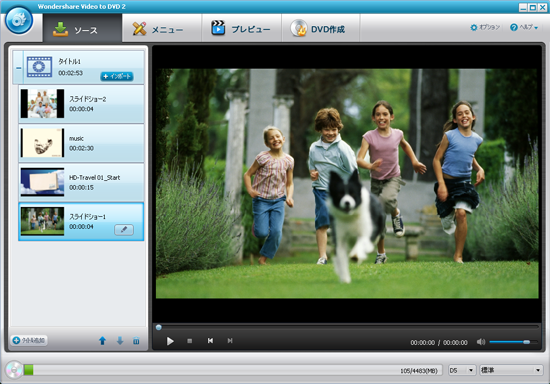Click the 00:02:30 duration of music
Viewport: 550px width, 384px height.
tap(81, 148)
